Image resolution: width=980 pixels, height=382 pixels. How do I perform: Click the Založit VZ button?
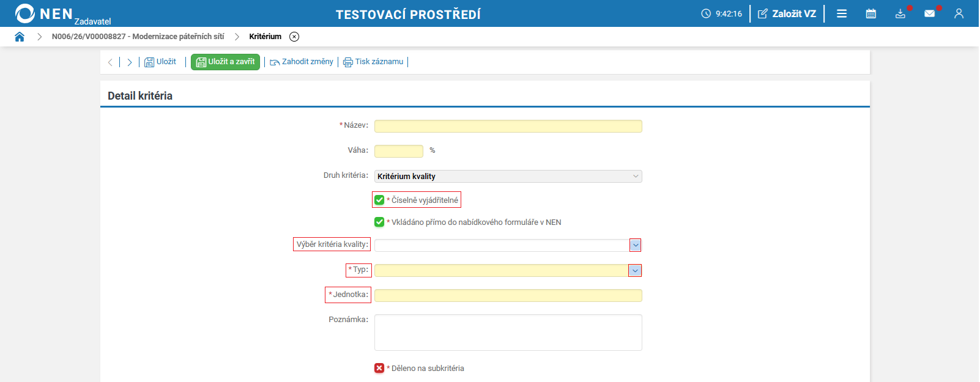pos(787,13)
